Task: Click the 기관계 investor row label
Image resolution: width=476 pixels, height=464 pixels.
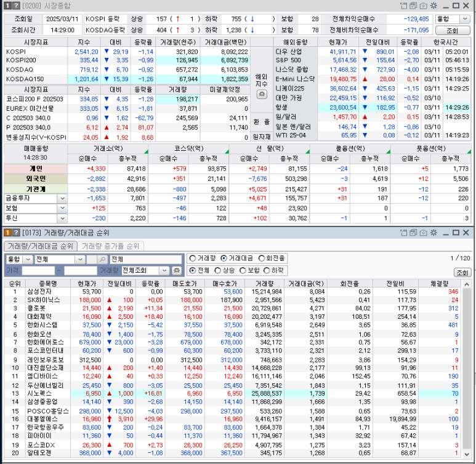Action: (x=36, y=189)
